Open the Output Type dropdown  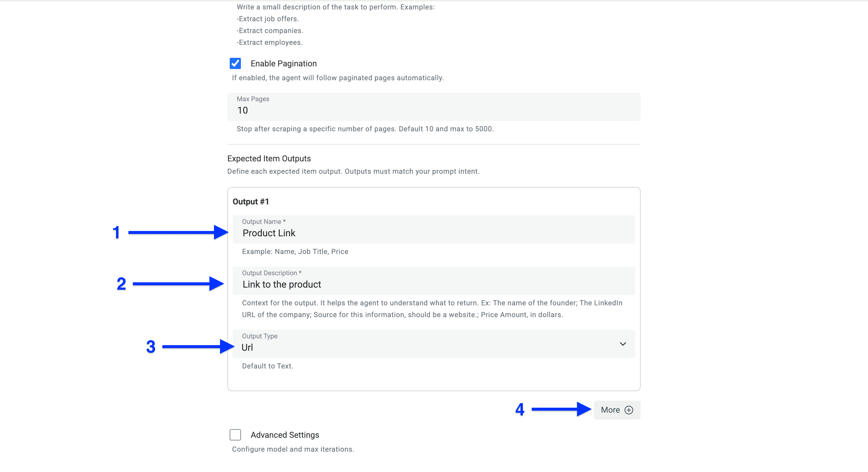pyautogui.click(x=433, y=344)
